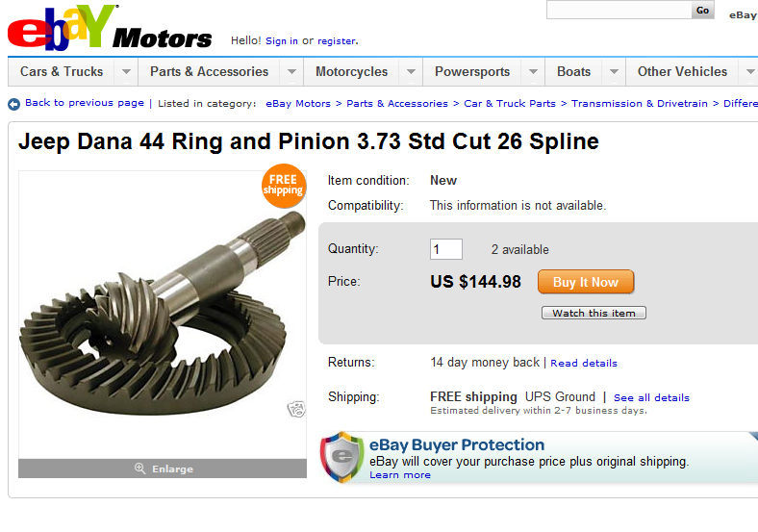Expand the Parts & Accessories dropdown arrow

point(291,72)
